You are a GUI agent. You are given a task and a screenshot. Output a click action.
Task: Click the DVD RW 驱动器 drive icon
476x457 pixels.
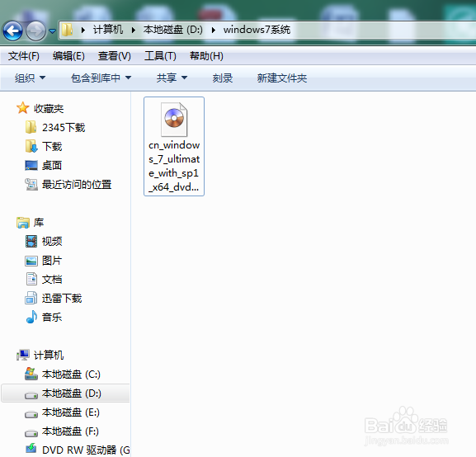coord(31,448)
